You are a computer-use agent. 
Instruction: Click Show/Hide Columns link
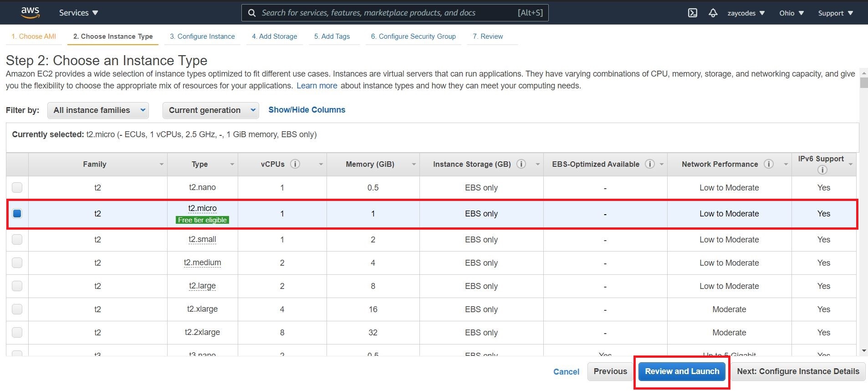point(307,110)
